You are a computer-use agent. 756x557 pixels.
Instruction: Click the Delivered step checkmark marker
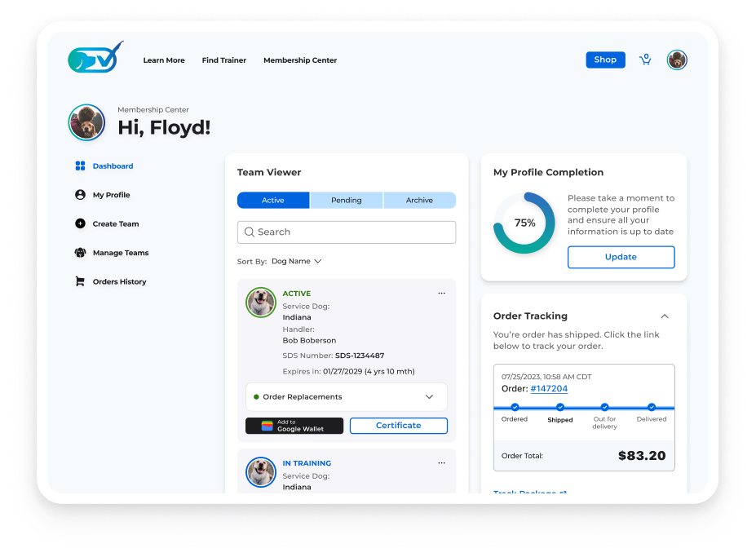[652, 407]
